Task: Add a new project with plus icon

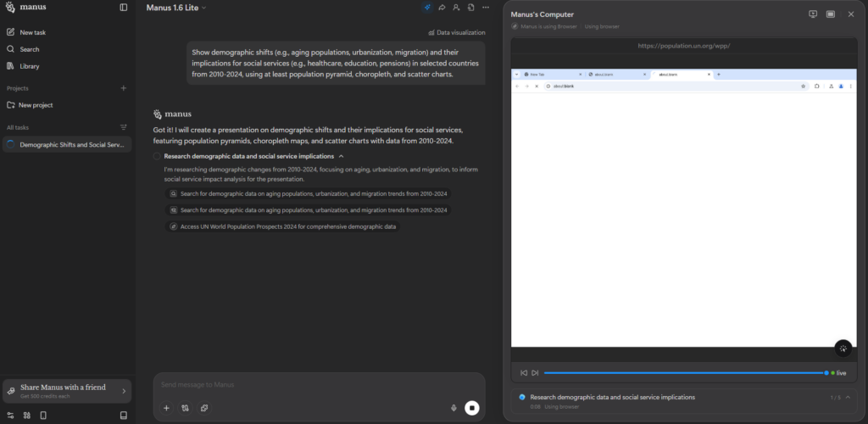Action: (x=124, y=88)
